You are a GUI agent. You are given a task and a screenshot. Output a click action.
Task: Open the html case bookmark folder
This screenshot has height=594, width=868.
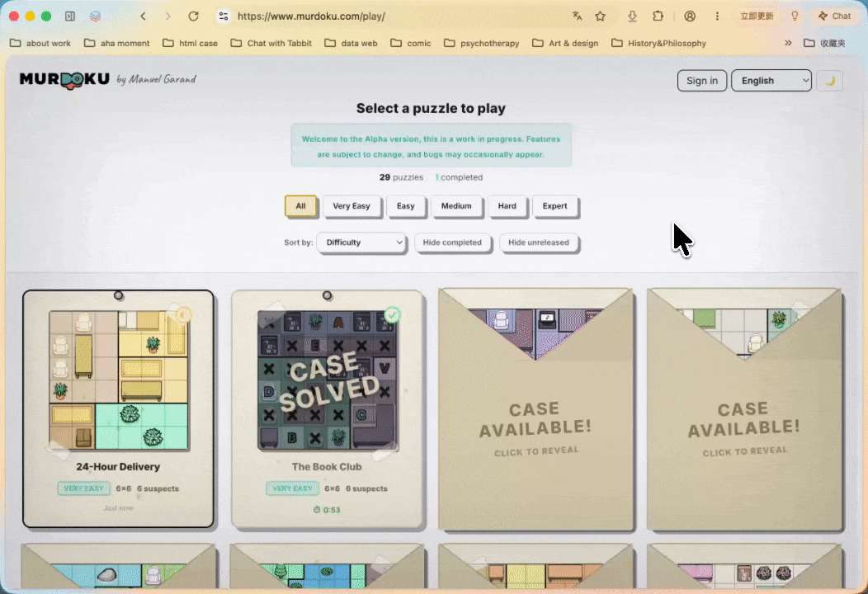coord(190,43)
